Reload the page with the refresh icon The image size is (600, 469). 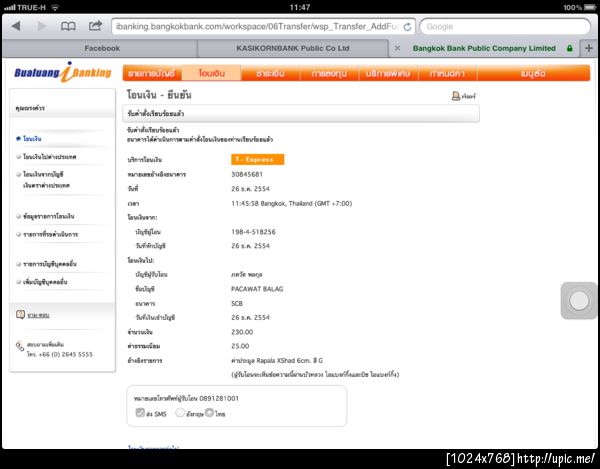click(x=408, y=27)
